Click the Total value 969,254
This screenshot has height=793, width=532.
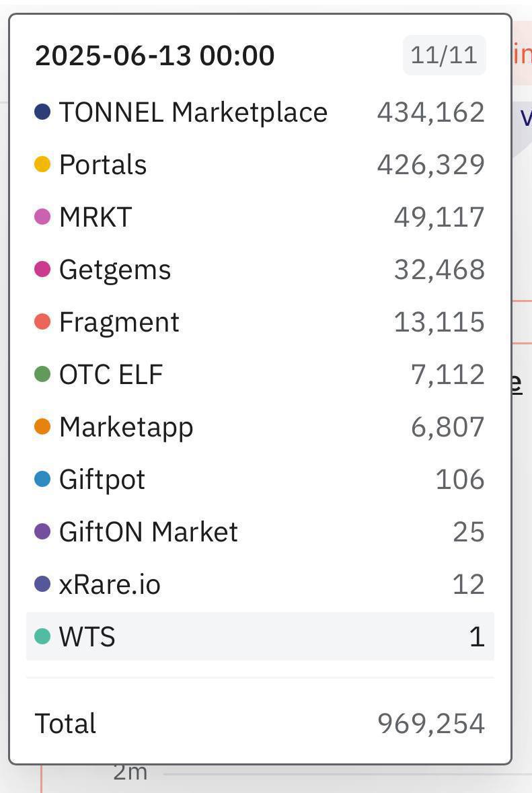(431, 724)
